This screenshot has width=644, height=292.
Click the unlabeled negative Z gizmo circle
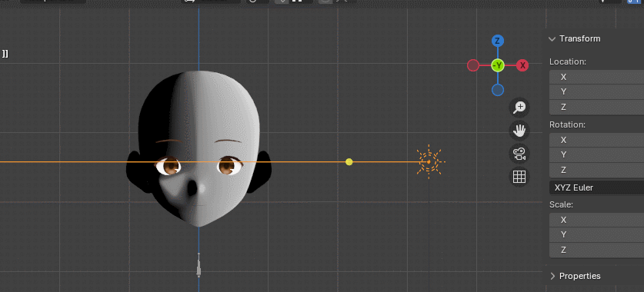(497, 90)
